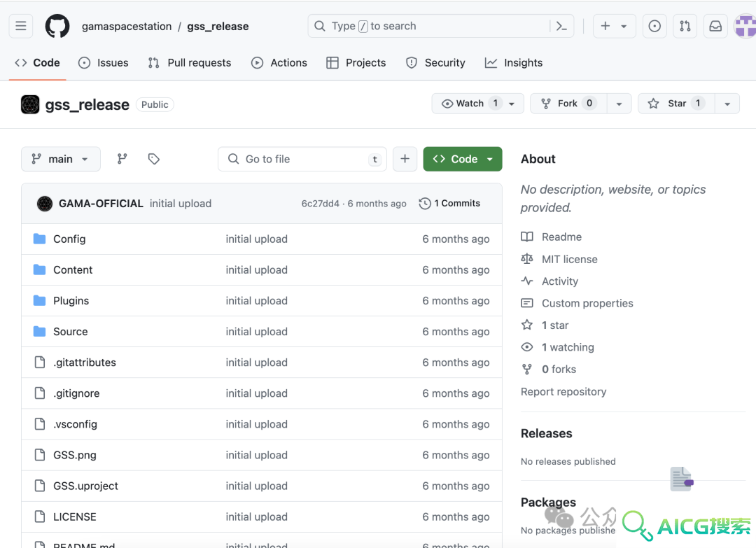Open the Actions tab
756x548 pixels.
point(279,63)
